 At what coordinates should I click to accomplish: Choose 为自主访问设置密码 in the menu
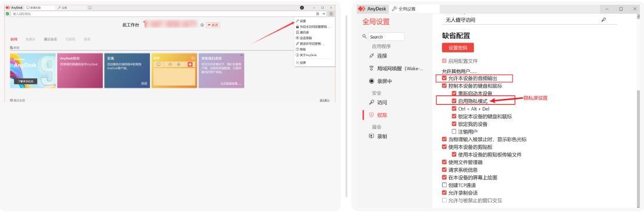(314, 26)
